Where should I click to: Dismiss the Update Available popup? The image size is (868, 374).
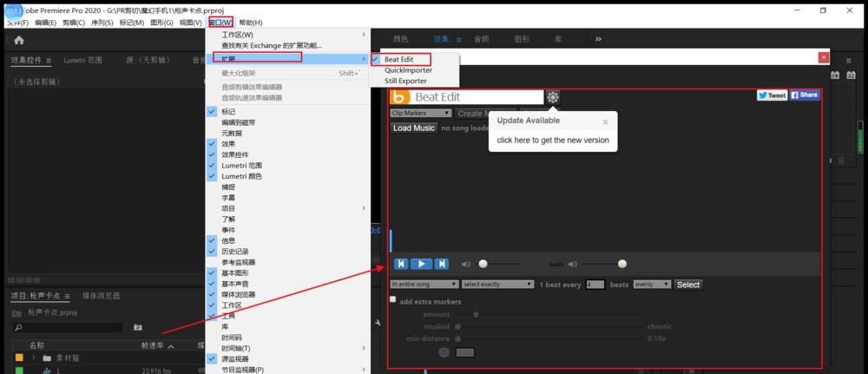coord(605,122)
